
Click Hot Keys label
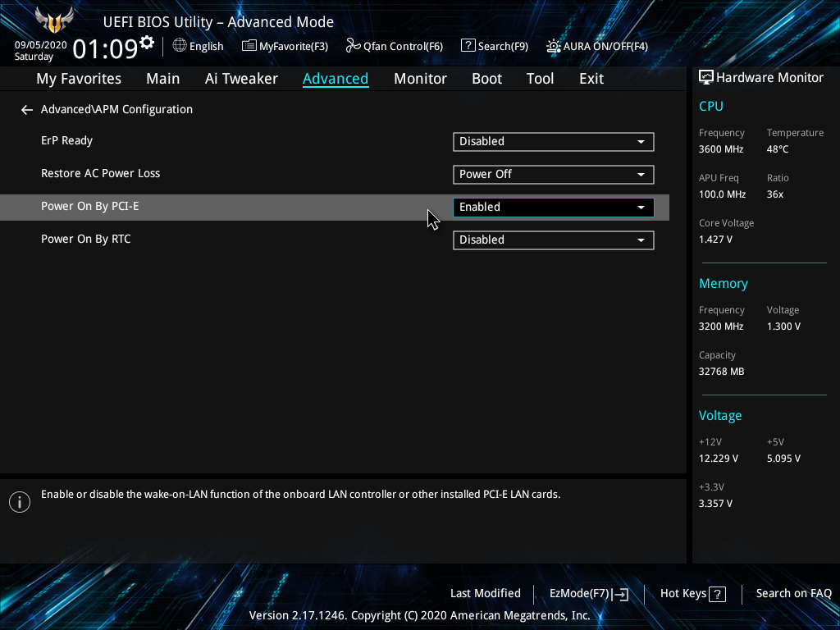click(683, 594)
